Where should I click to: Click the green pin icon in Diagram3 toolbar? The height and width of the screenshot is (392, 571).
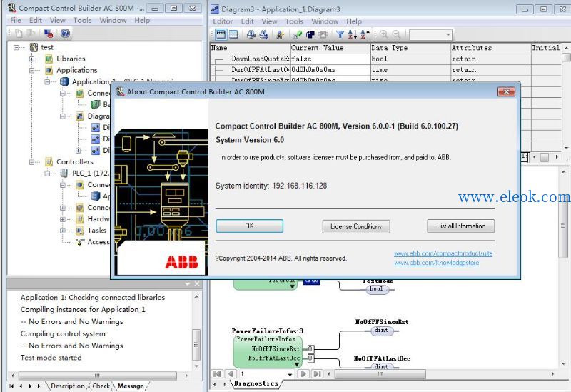click(x=298, y=34)
